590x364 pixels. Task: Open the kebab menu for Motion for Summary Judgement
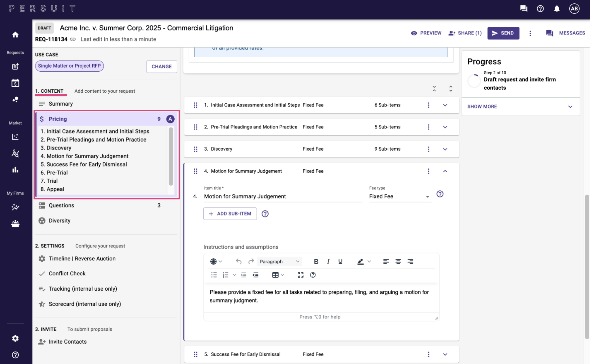click(428, 171)
